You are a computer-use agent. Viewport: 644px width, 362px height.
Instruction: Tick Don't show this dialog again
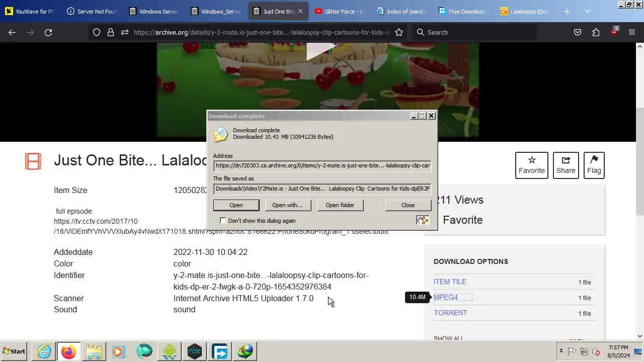(x=223, y=221)
